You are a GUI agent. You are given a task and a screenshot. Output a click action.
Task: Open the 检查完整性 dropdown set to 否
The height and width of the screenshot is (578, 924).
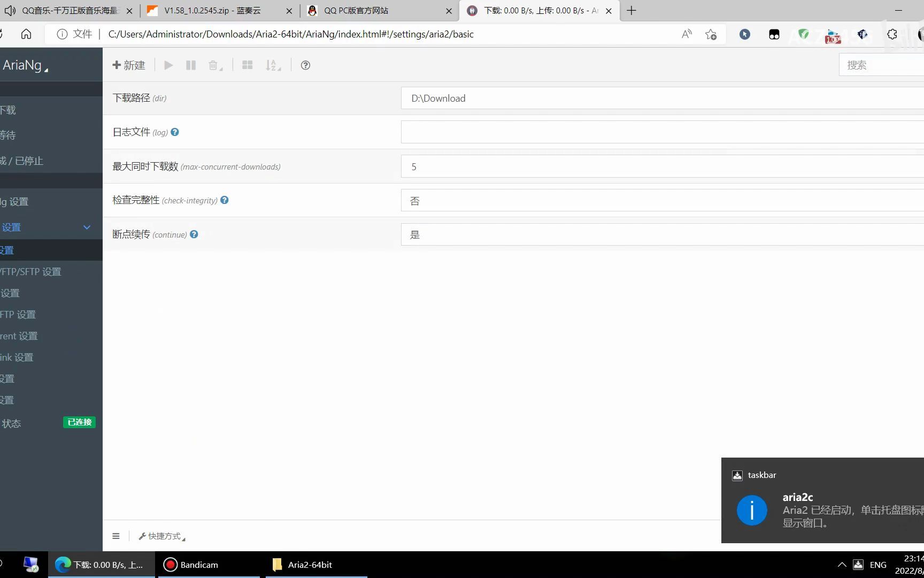tap(663, 201)
